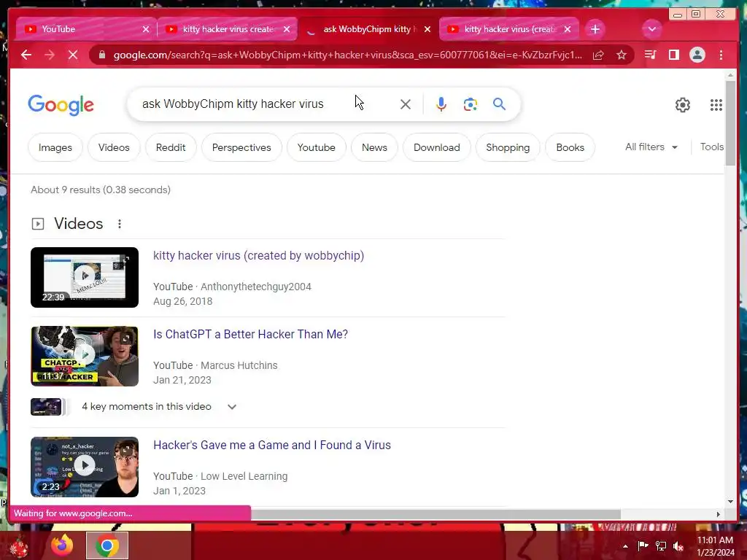Image resolution: width=747 pixels, height=560 pixels.
Task: Click the vertical scrollbar thumb
Action: coord(730,122)
